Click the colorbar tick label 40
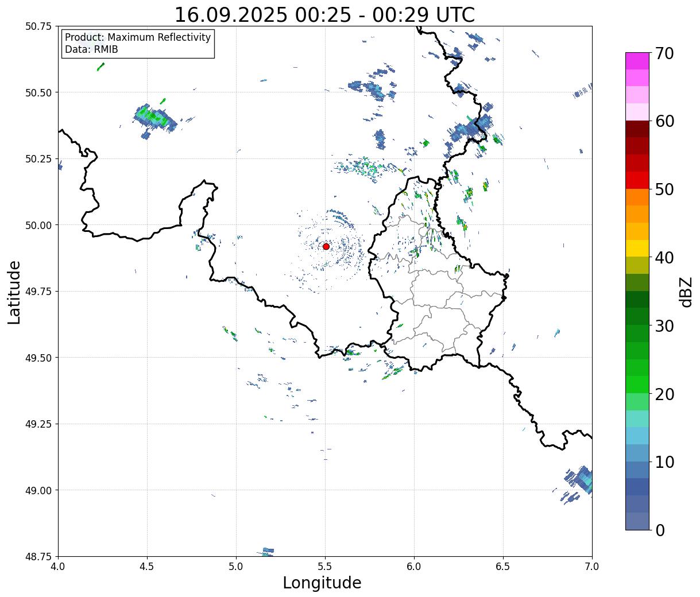The height and width of the screenshot is (597, 700). coord(664,258)
